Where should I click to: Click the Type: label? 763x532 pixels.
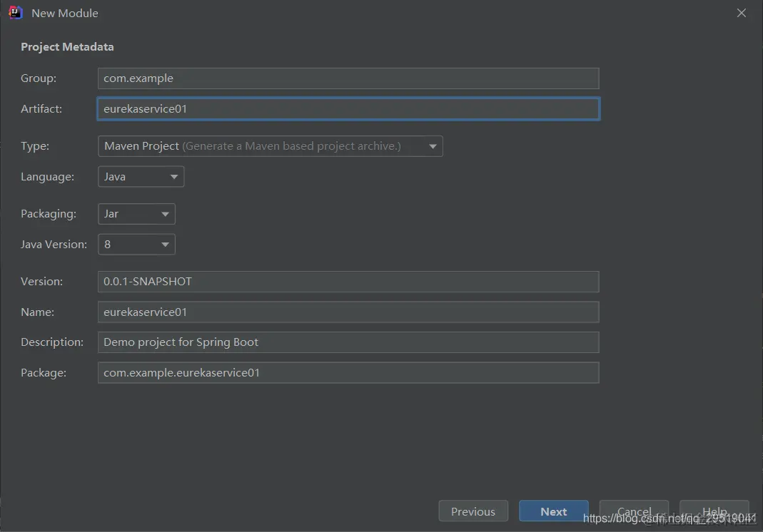click(34, 146)
